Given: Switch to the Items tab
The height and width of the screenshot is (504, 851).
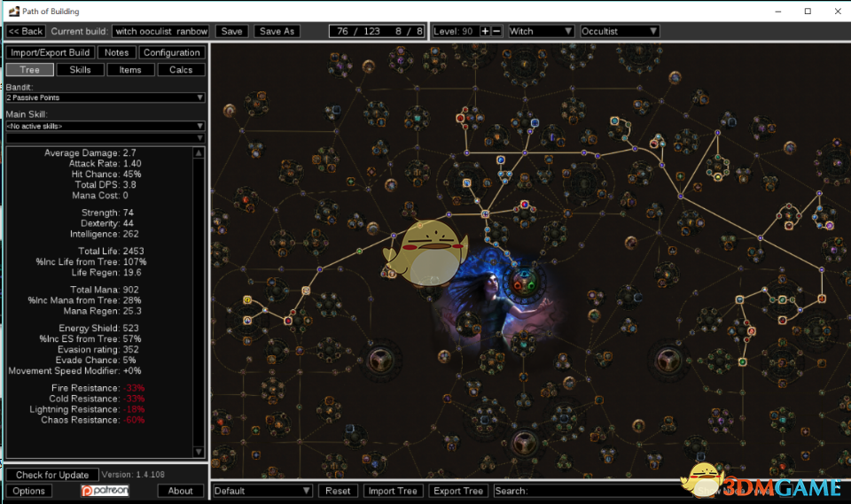Looking at the screenshot, I should [130, 69].
